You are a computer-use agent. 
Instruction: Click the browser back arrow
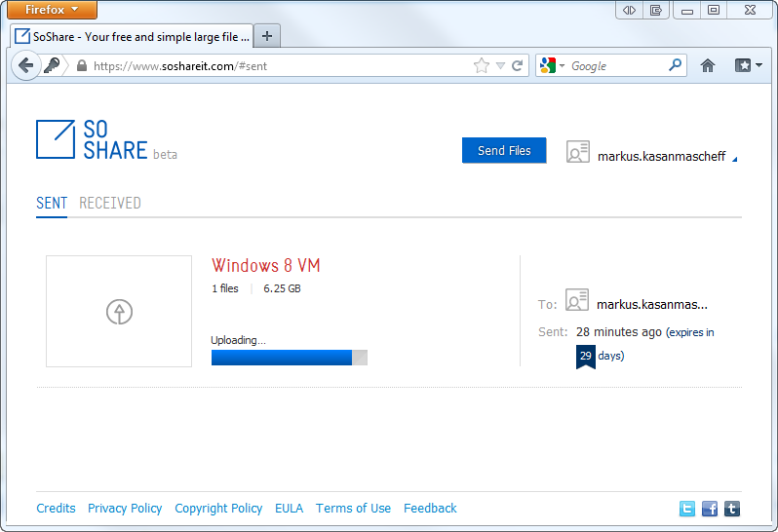pos(25,65)
